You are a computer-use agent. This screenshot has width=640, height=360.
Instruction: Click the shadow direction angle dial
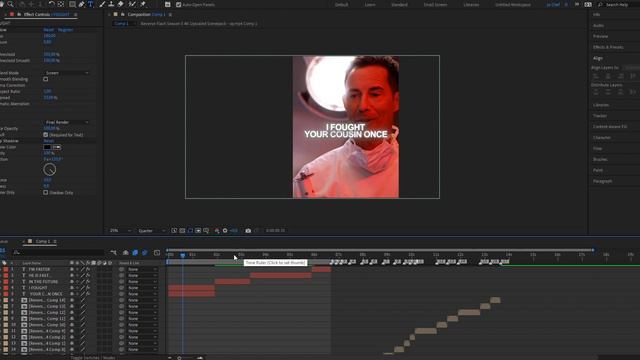click(50, 169)
